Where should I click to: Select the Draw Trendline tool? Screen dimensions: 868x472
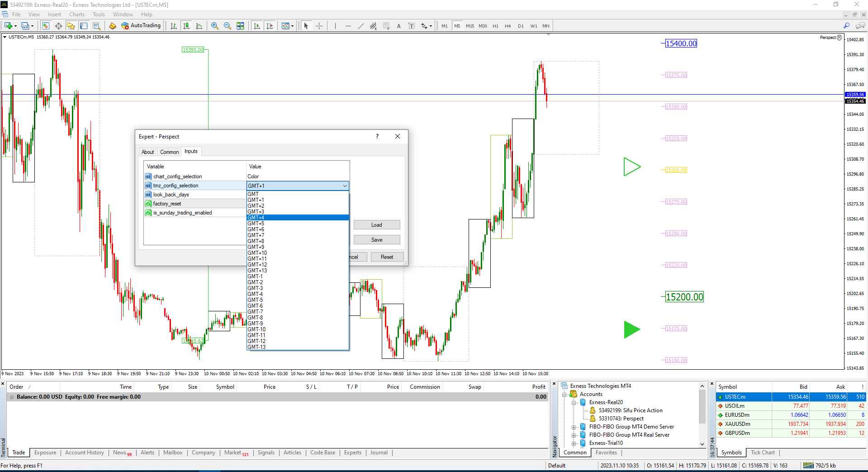(360, 26)
